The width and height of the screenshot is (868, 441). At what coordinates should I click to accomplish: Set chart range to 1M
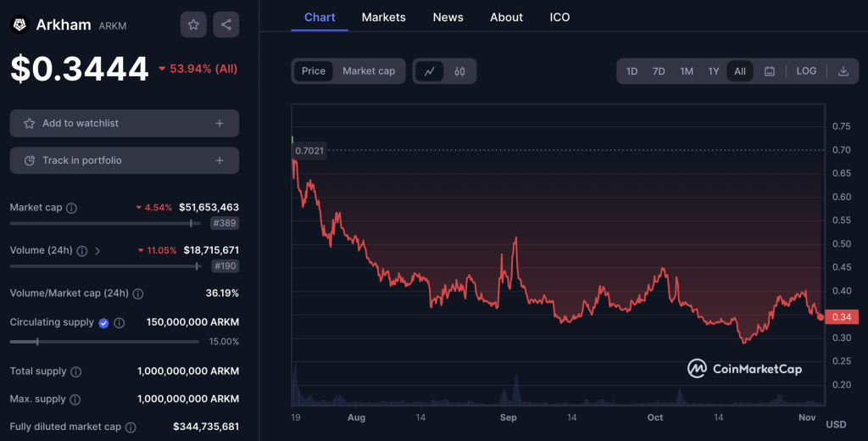[687, 71]
